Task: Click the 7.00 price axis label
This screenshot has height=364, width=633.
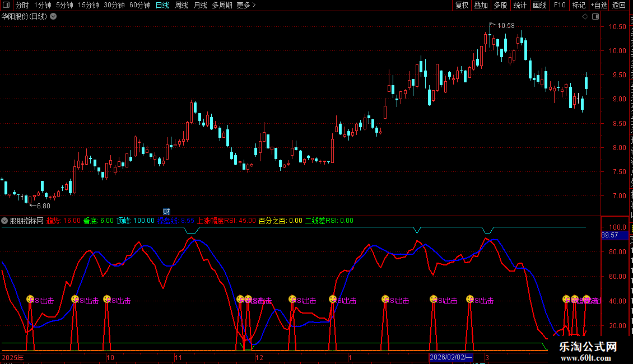Action: (619, 196)
